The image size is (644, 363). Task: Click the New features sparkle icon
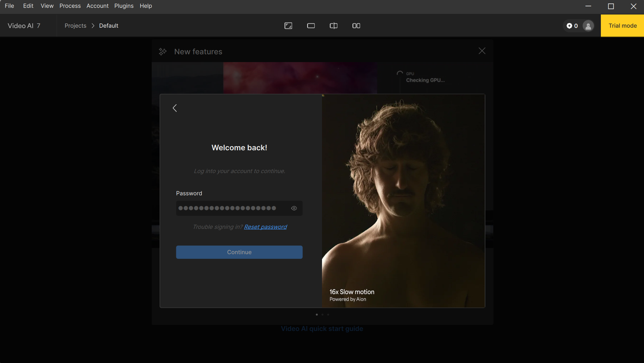(x=162, y=52)
